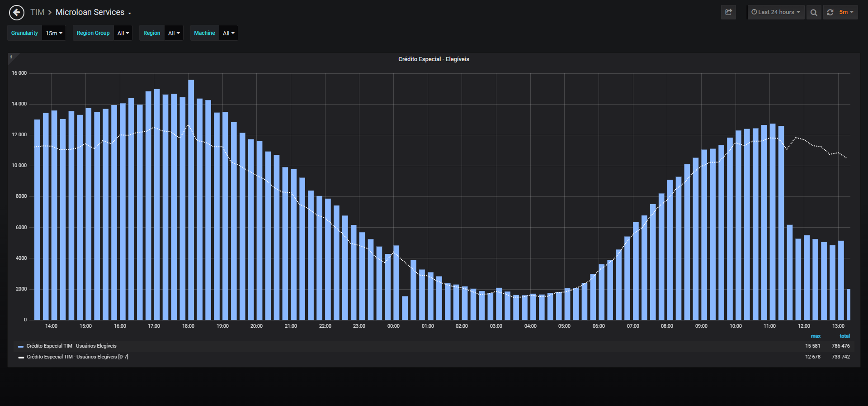Click the D-7 max value 12 678
Viewport: 868px width, 406px height.
click(812, 357)
